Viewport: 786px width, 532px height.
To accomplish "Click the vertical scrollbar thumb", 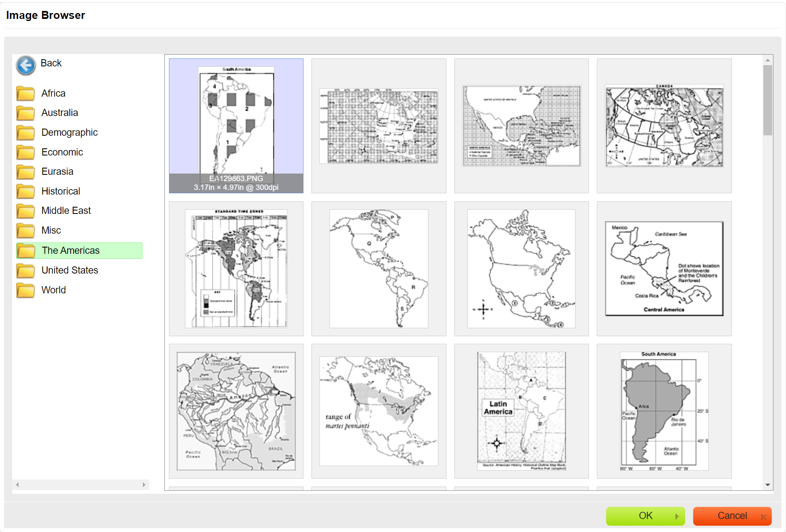I will point(768,100).
